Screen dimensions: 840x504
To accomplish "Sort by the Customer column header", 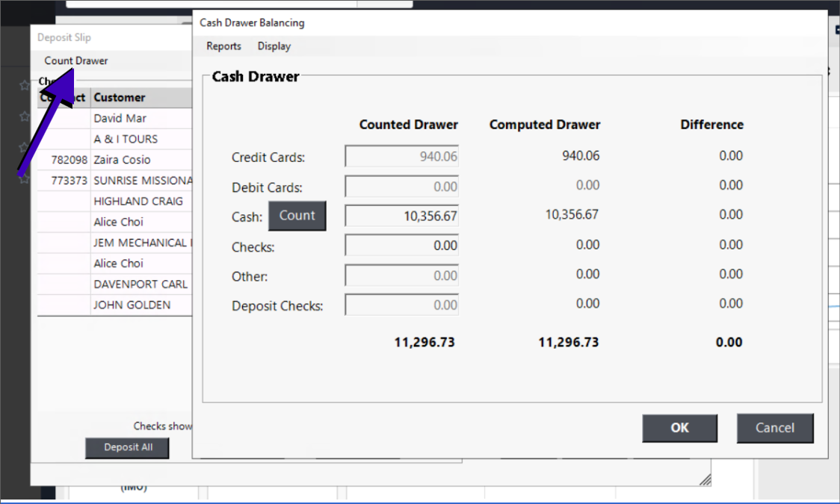I will (x=120, y=98).
